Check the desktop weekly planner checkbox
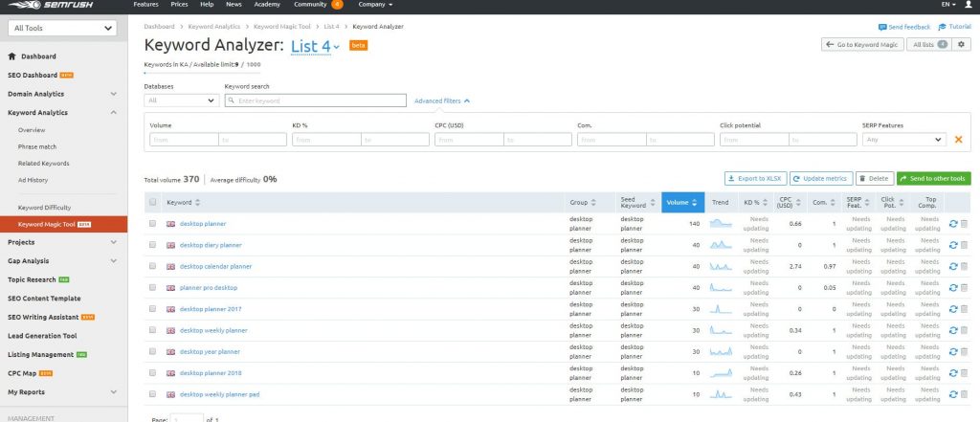 point(152,329)
